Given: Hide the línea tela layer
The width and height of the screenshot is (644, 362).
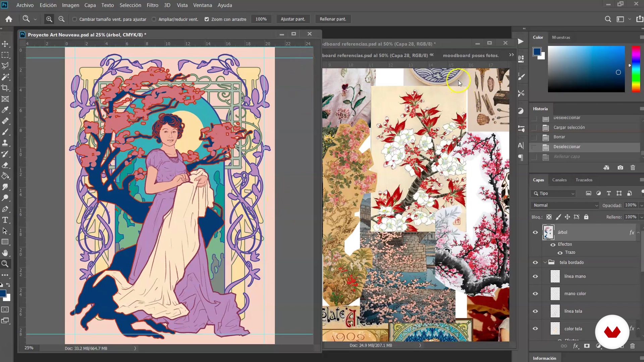Looking at the screenshot, I should click(x=535, y=311).
